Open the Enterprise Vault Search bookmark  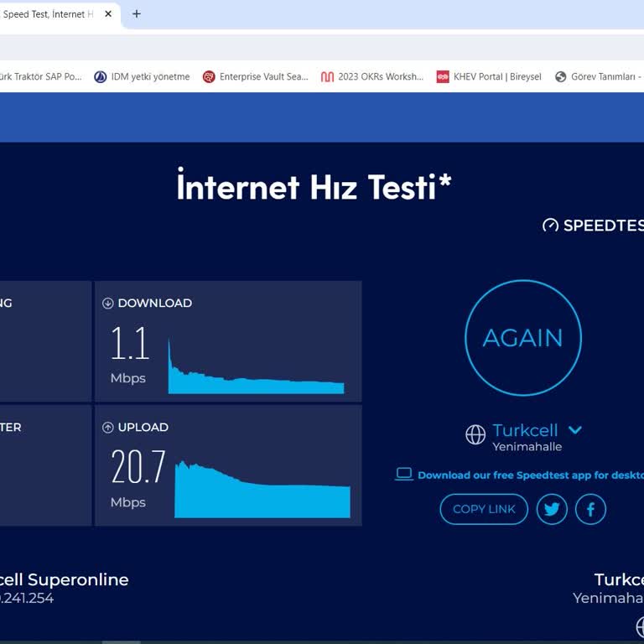tap(255, 77)
